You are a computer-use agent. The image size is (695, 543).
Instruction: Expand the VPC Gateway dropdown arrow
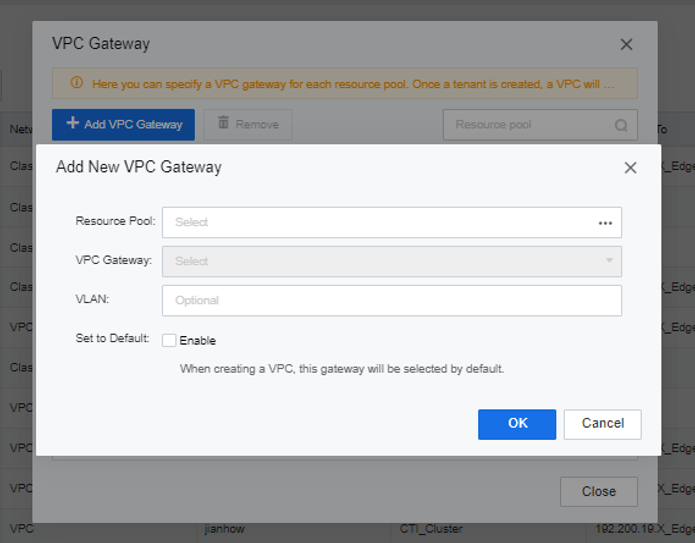[609, 261]
